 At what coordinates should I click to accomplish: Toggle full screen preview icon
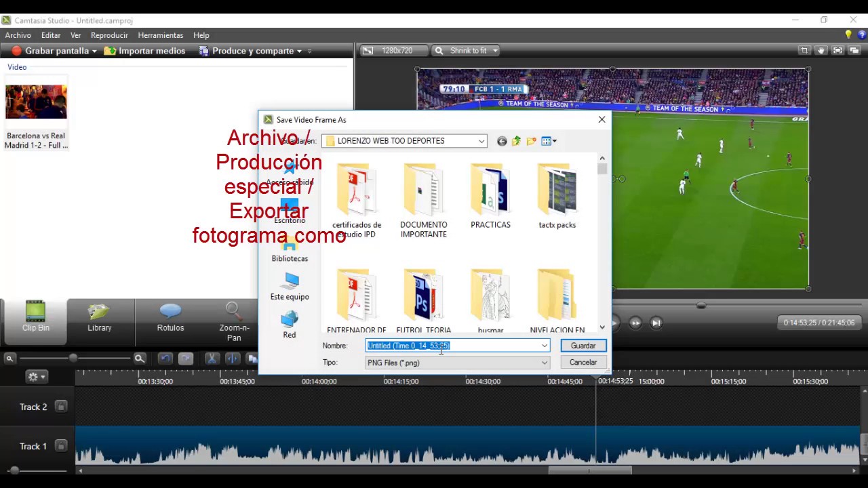pos(837,50)
